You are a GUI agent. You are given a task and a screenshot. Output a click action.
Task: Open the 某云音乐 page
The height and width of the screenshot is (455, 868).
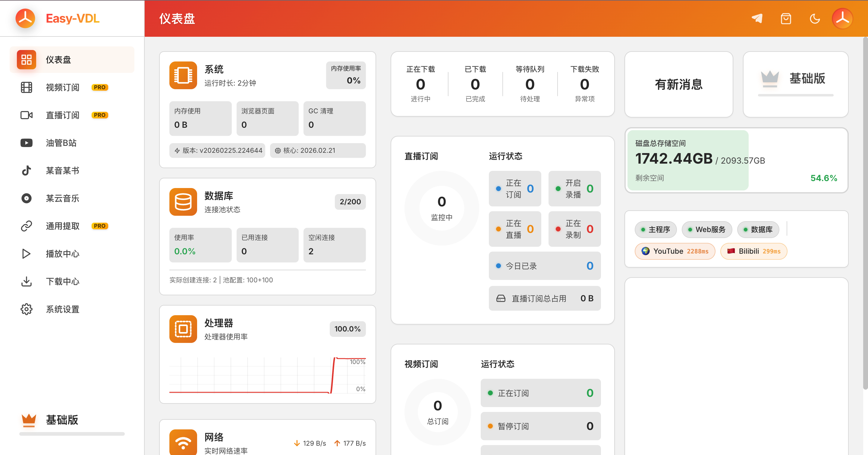click(x=62, y=198)
